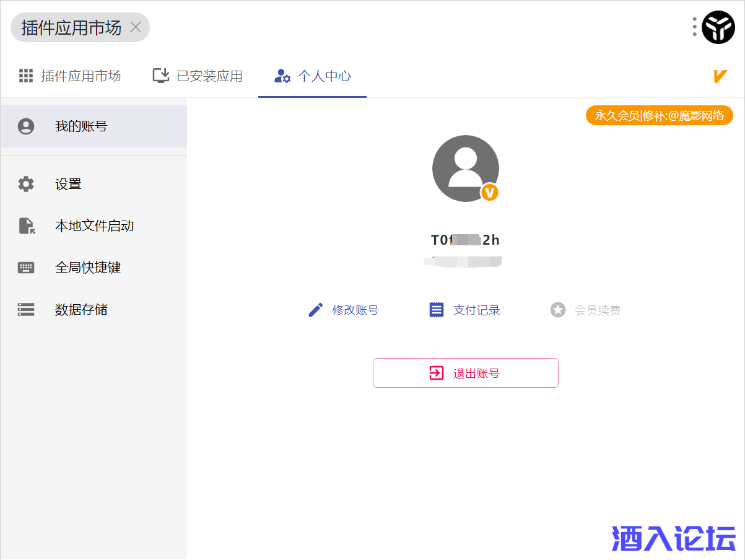Image resolution: width=745 pixels, height=560 pixels.
Task: Open the three-dot more options menu
Action: coord(694,27)
